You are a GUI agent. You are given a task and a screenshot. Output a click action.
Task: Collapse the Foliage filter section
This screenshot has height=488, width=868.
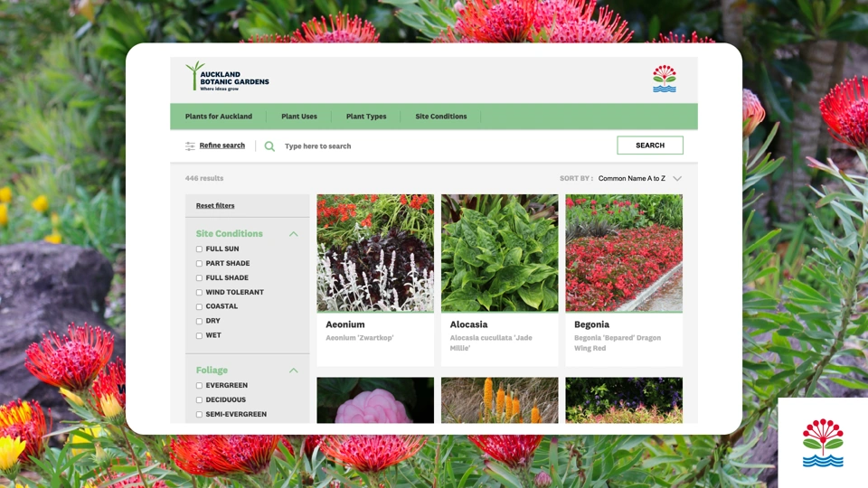point(293,371)
